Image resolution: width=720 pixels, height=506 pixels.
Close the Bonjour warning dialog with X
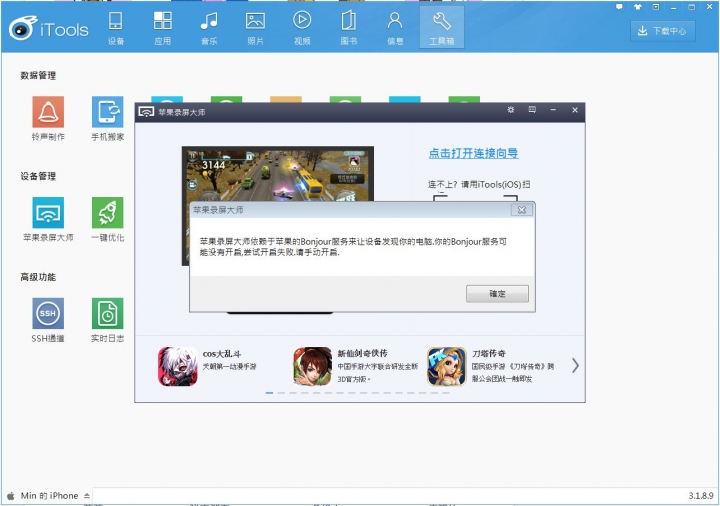tap(522, 210)
